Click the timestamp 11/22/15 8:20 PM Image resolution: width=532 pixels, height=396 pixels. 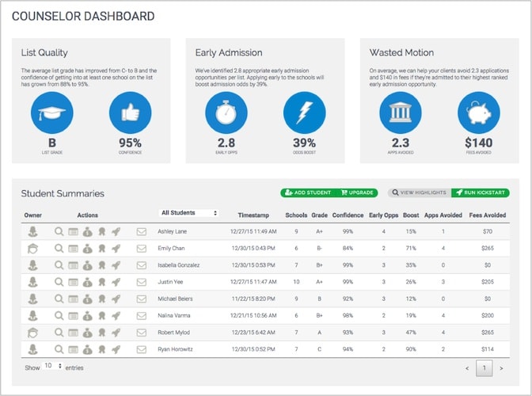[x=253, y=299]
